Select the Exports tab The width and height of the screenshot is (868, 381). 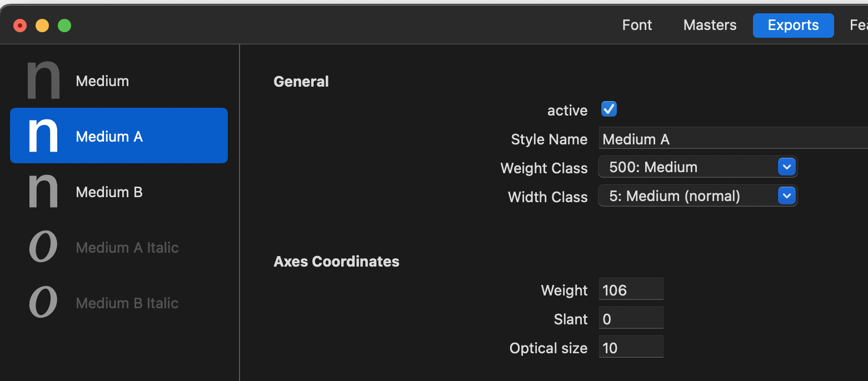pos(793,25)
